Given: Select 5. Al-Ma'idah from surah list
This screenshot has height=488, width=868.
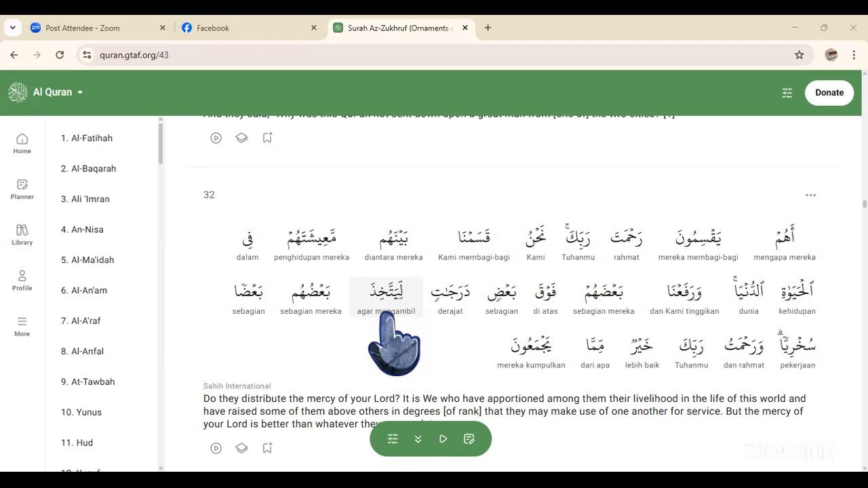Looking at the screenshot, I should 87,260.
